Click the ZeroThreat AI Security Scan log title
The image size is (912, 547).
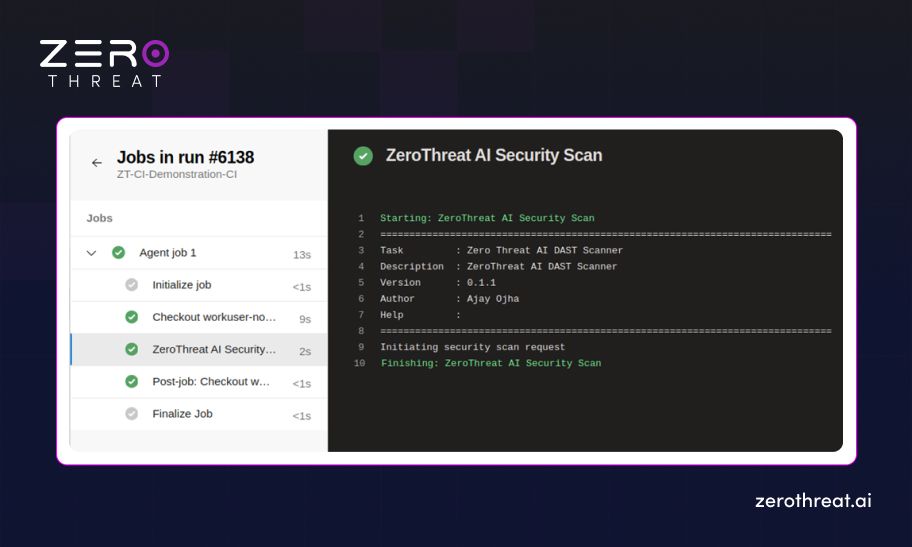click(x=494, y=155)
